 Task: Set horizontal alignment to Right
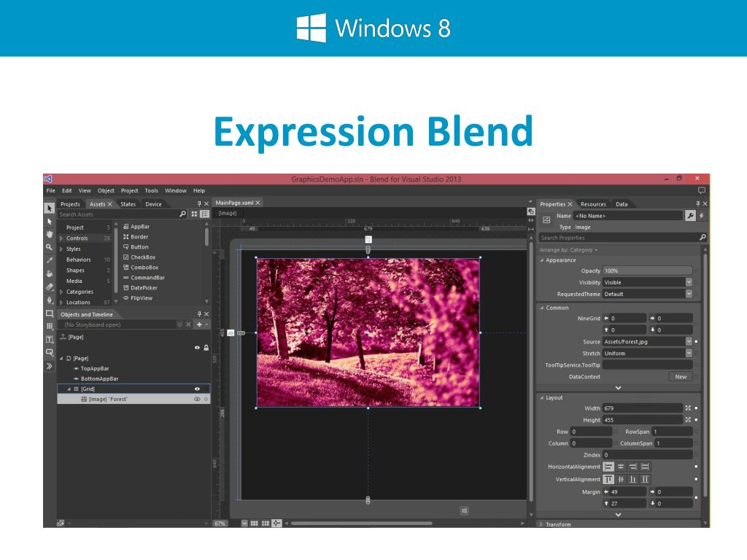click(633, 467)
